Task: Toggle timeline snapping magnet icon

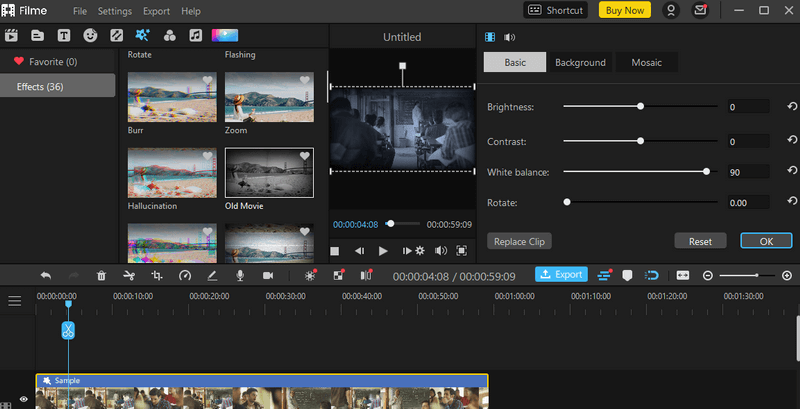Action: click(x=652, y=275)
